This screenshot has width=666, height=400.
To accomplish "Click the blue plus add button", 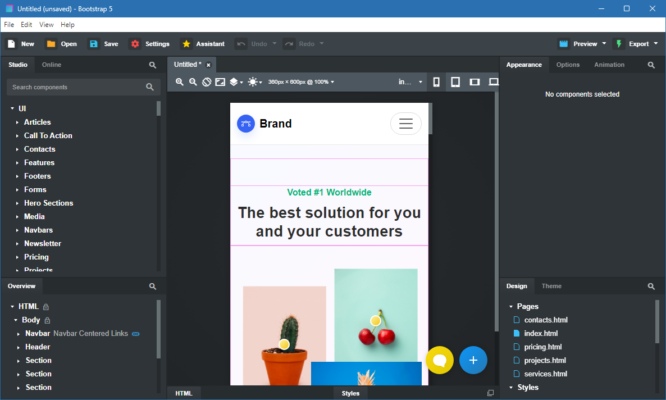I will coord(473,360).
